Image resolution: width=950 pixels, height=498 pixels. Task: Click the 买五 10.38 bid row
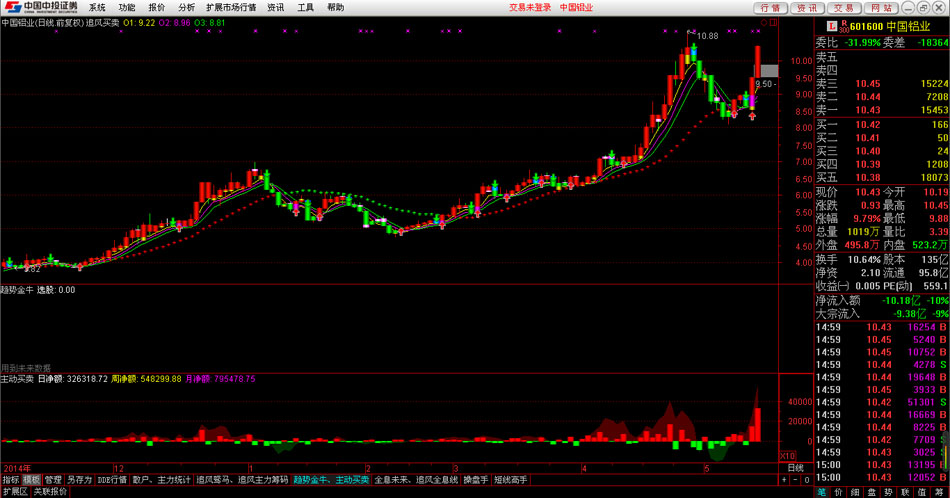(882, 178)
